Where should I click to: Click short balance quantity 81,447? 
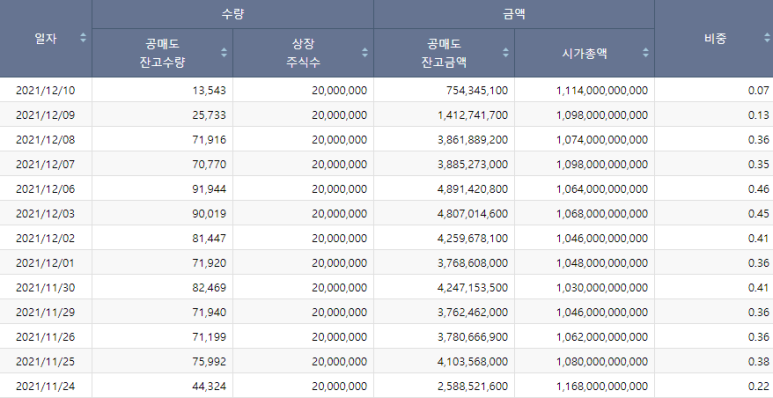click(209, 238)
